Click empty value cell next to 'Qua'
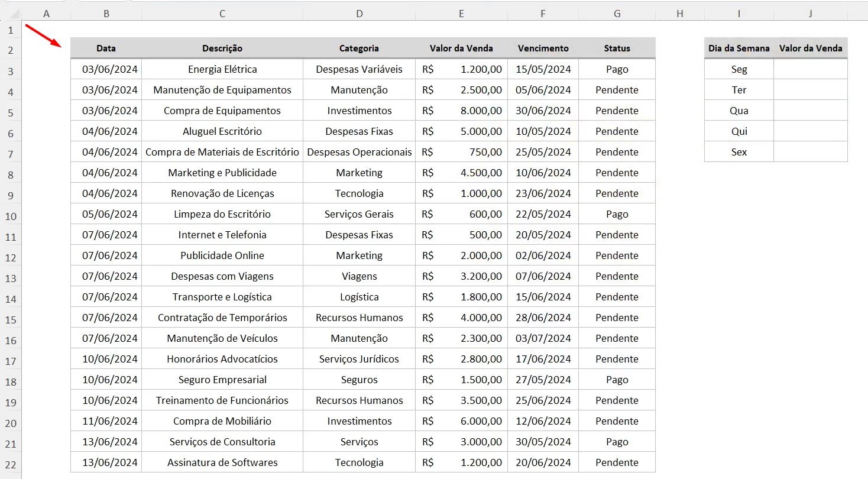The image size is (868, 479). tap(811, 111)
